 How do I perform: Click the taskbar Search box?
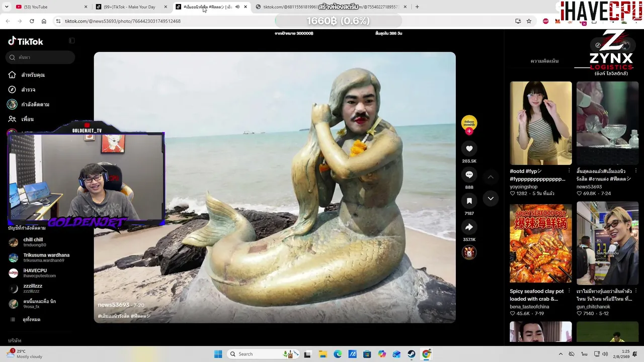(x=263, y=354)
